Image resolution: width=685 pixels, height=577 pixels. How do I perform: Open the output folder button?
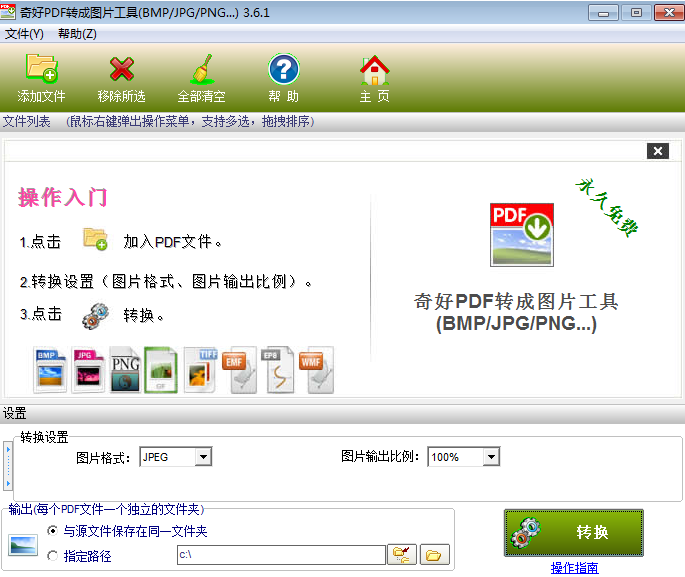coord(434,555)
